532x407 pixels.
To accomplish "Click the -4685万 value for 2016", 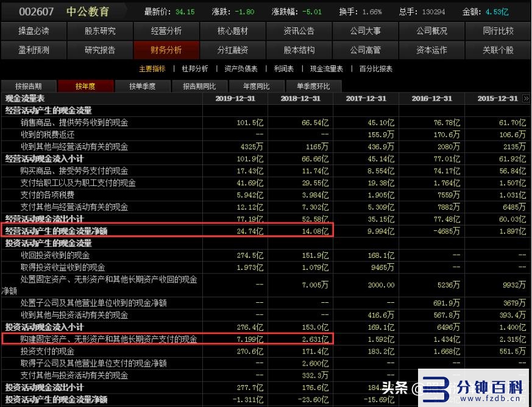I will pyautogui.click(x=447, y=232).
